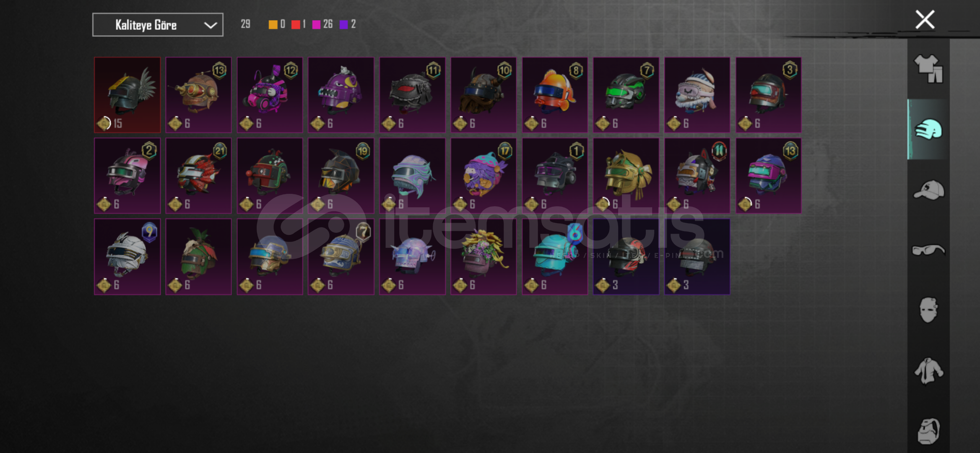The width and height of the screenshot is (980, 453).
Task: Close the inventory with X
Action: tap(925, 20)
